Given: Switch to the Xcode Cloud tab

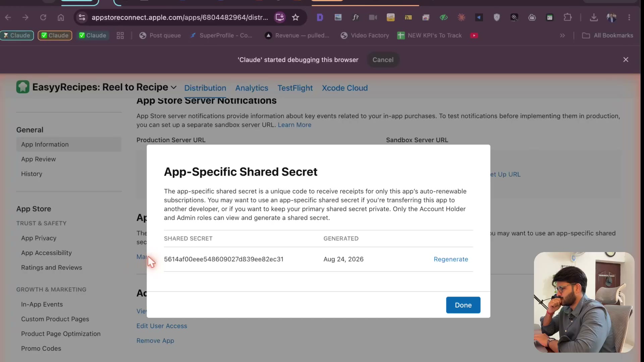Looking at the screenshot, I should (345, 88).
